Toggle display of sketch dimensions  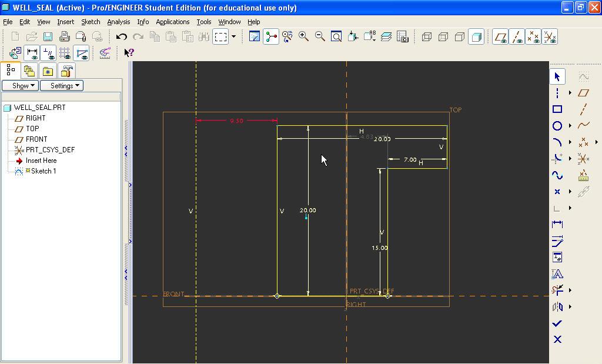pos(32,52)
